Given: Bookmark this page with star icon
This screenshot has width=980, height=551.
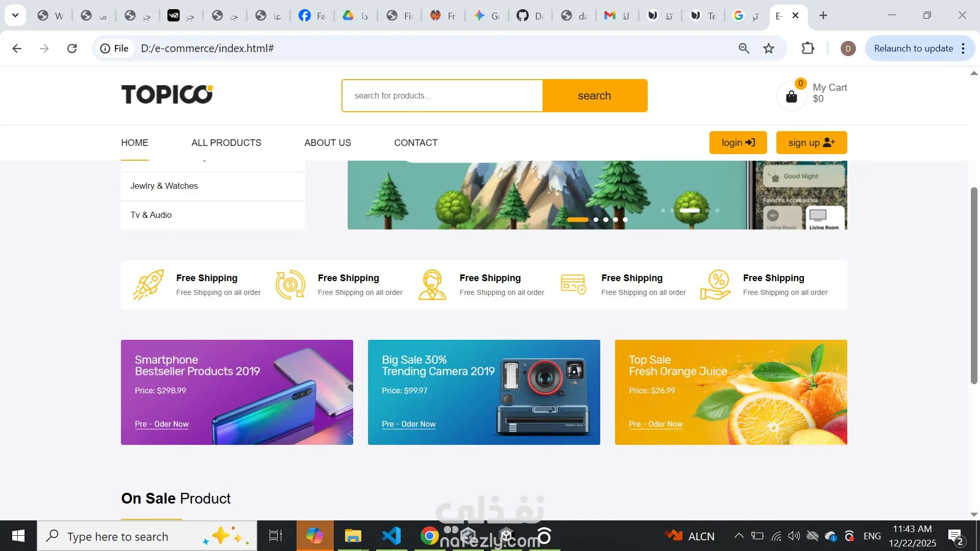Looking at the screenshot, I should pyautogui.click(x=768, y=48).
